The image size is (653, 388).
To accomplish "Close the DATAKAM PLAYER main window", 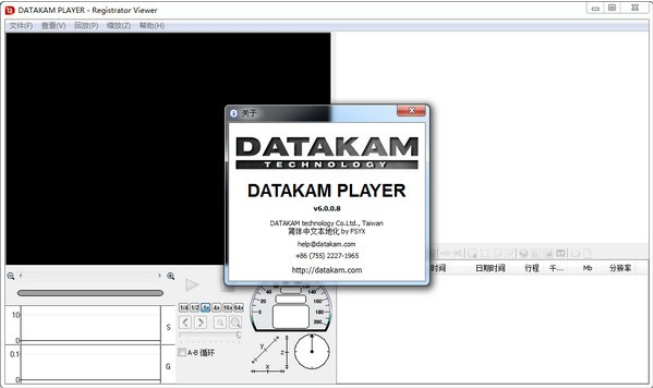I will click(635, 8).
